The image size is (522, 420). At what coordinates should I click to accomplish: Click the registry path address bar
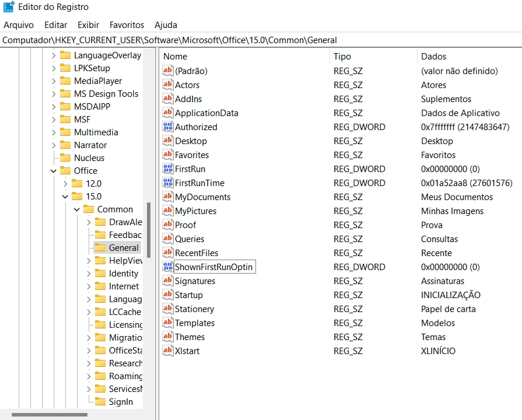point(261,40)
